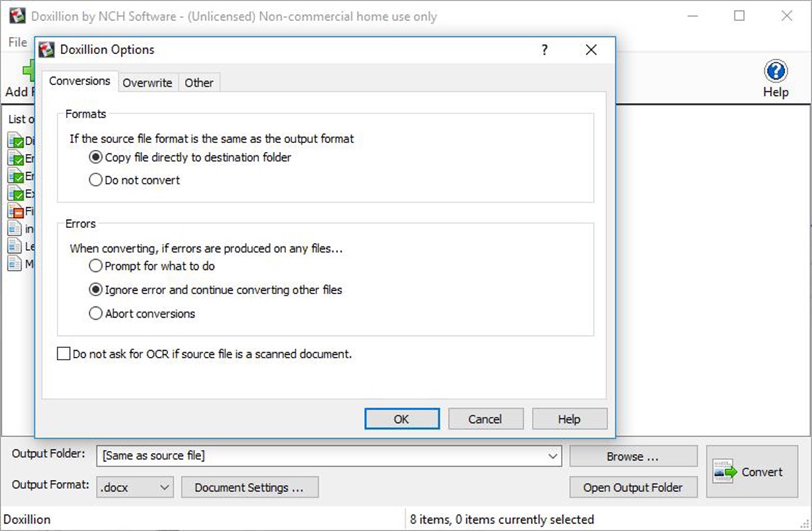
Task: Select the plain document icon beside the last file
Action: coord(15,264)
